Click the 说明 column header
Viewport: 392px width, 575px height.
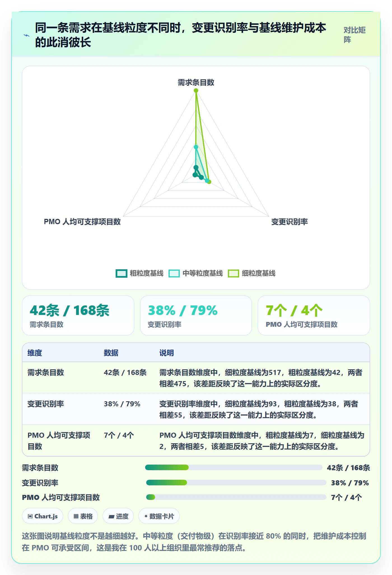(167, 353)
